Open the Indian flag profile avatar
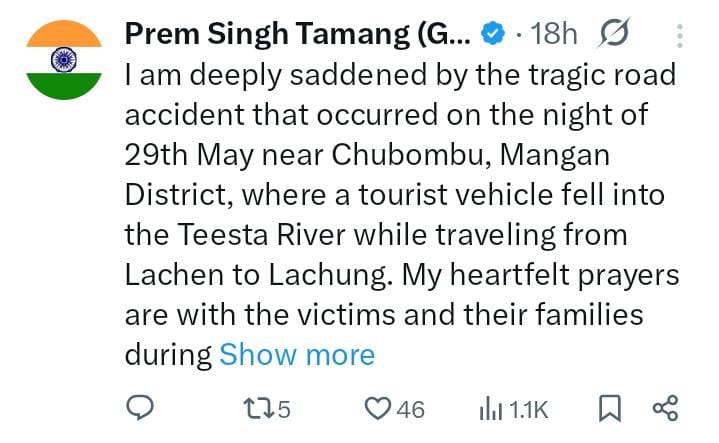This screenshot has width=719, height=443. coord(64,60)
